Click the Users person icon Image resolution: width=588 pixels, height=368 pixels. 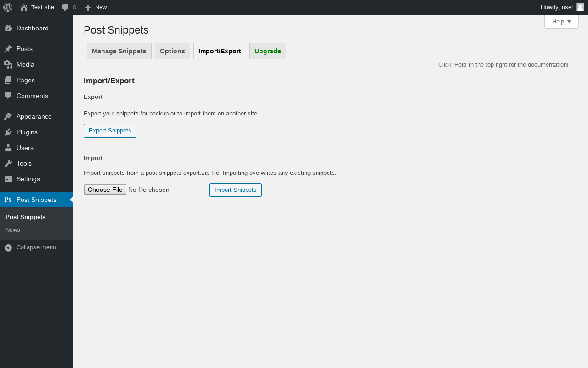click(8, 148)
